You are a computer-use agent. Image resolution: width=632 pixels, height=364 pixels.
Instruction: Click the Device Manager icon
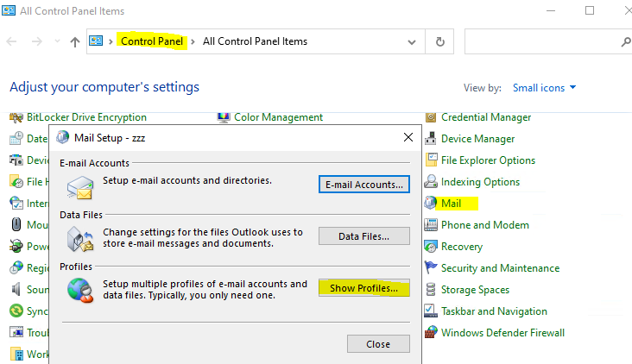[431, 138]
